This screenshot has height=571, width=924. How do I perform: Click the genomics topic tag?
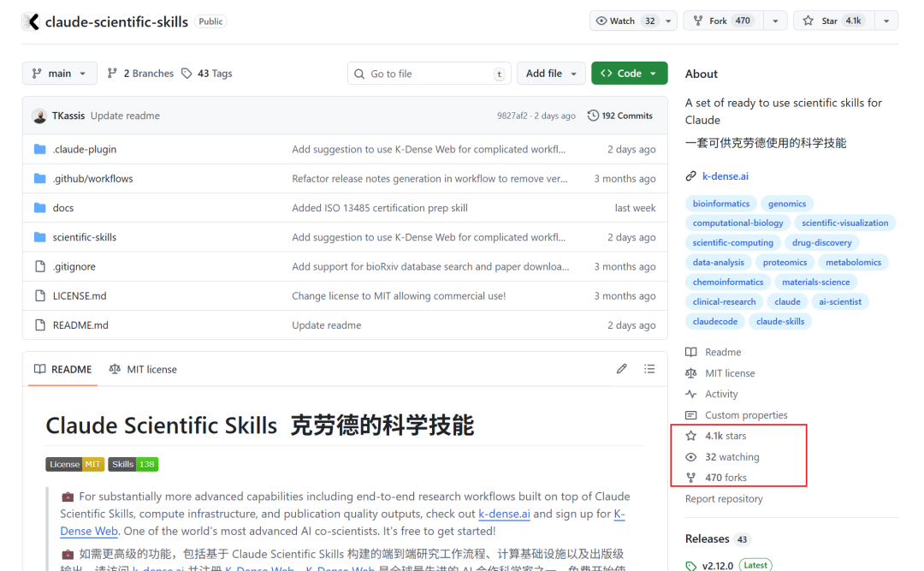(x=787, y=204)
